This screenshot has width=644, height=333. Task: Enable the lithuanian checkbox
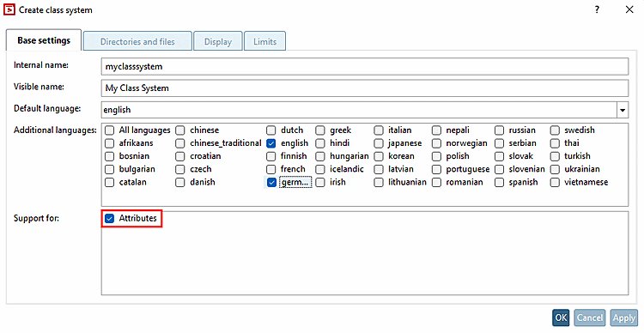pyautogui.click(x=379, y=182)
